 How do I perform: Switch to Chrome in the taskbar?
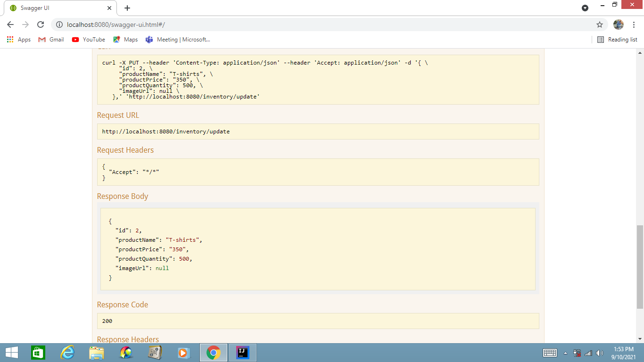(x=214, y=353)
